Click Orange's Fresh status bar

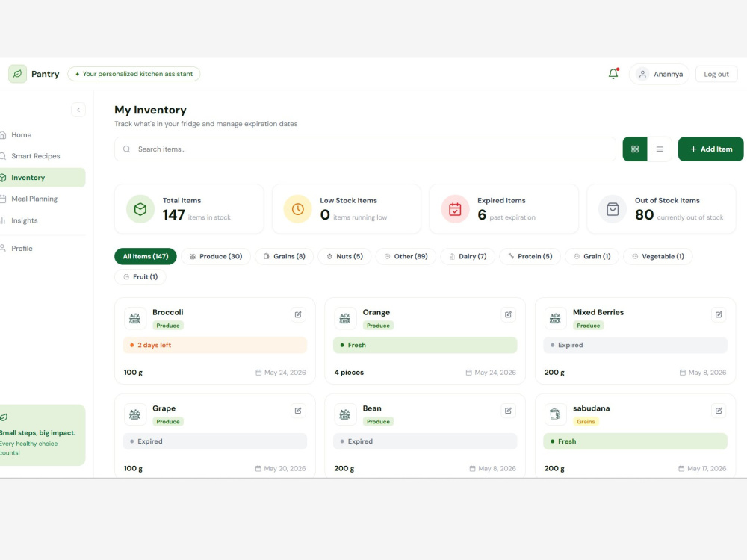[425, 345]
